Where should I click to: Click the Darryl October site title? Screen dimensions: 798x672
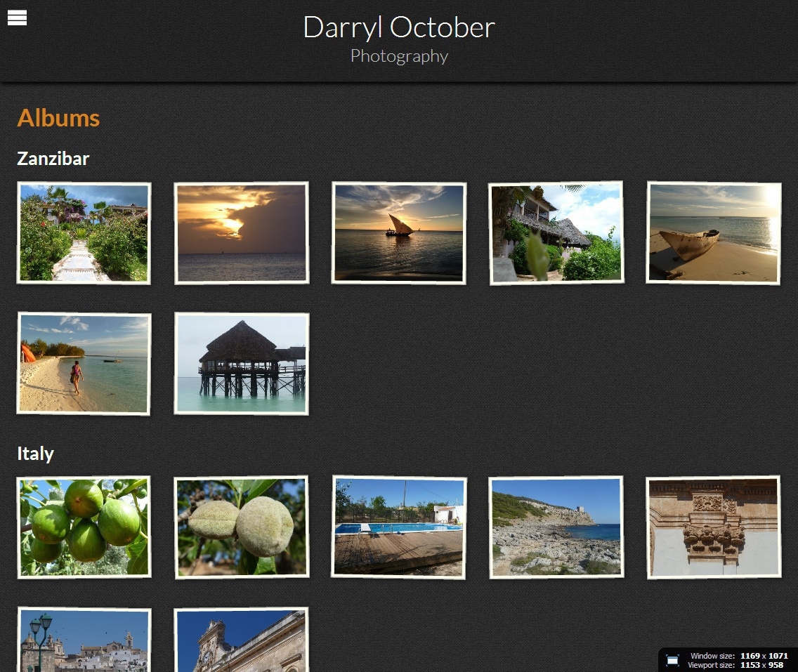point(398,27)
